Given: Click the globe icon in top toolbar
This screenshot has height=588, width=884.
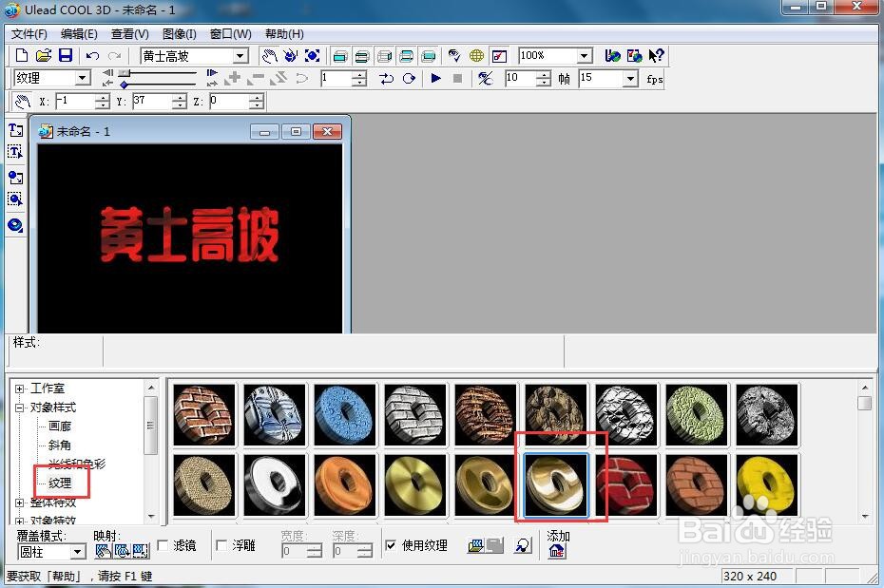Looking at the screenshot, I should point(476,56).
